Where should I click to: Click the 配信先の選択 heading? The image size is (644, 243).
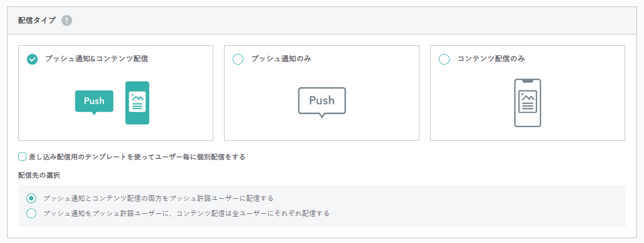[x=39, y=175]
